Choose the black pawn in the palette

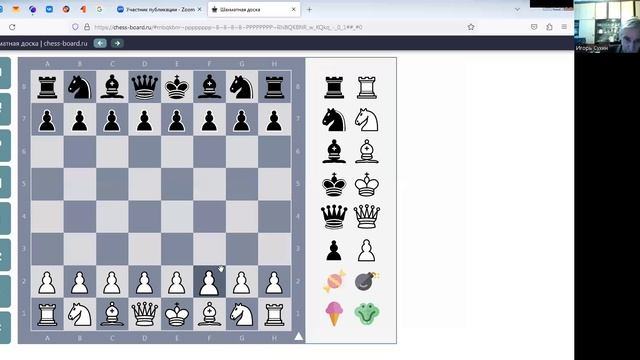334,250
